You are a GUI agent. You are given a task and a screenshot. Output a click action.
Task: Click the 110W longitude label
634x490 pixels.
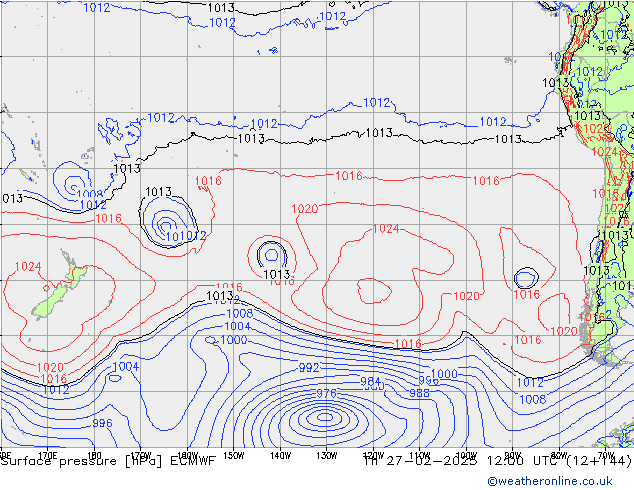click(x=420, y=456)
